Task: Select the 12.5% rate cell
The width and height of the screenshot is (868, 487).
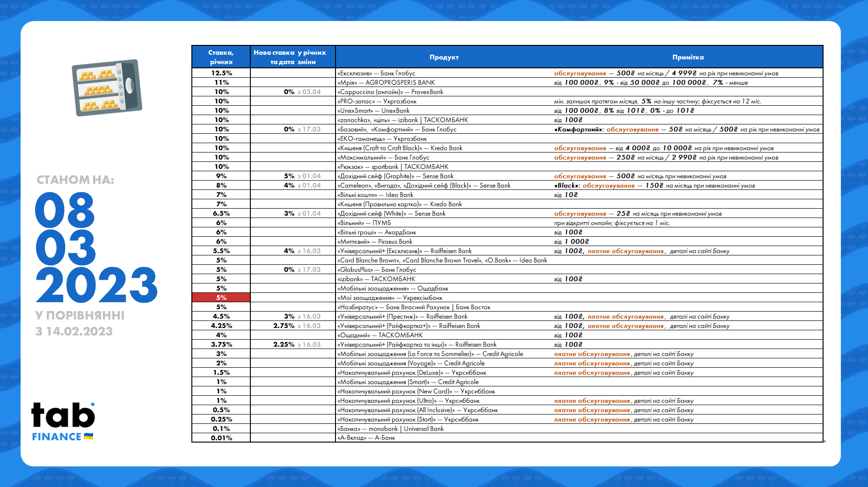Action: pos(221,73)
